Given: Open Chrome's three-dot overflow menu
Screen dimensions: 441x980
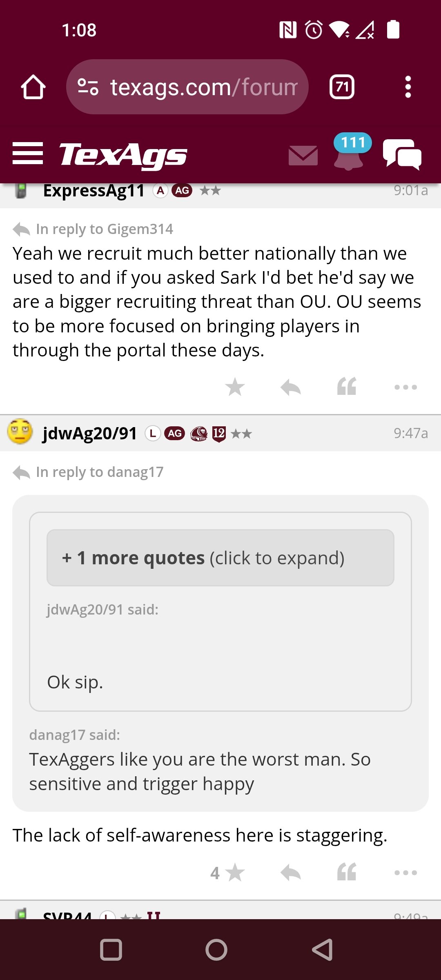Looking at the screenshot, I should (x=408, y=87).
